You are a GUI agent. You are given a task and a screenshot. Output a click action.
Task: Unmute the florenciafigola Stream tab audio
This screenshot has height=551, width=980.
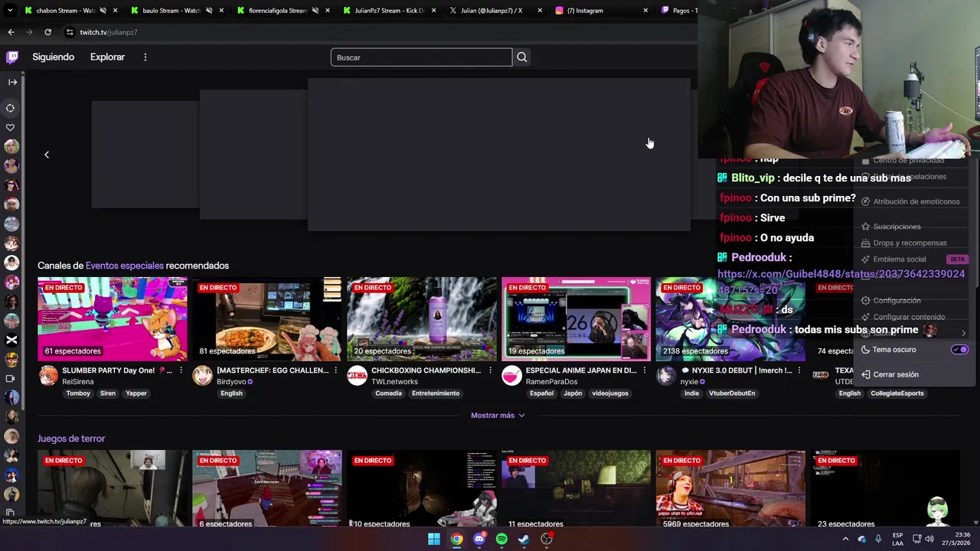click(315, 11)
